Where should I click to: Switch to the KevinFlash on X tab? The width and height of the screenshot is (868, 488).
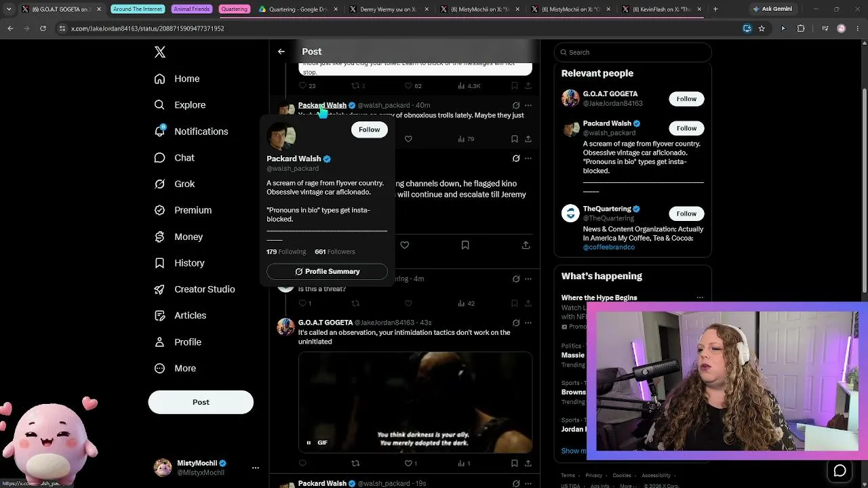[662, 9]
